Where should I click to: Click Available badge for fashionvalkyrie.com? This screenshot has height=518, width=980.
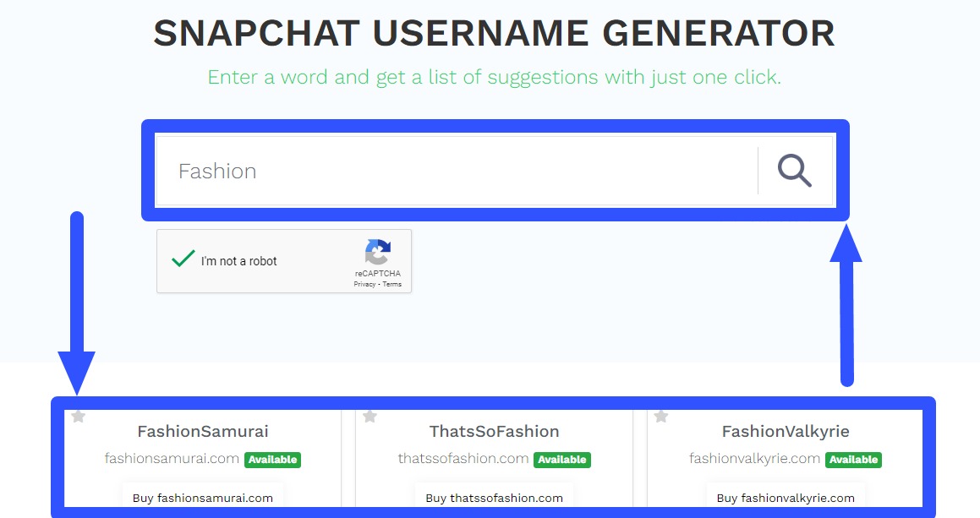click(x=854, y=460)
